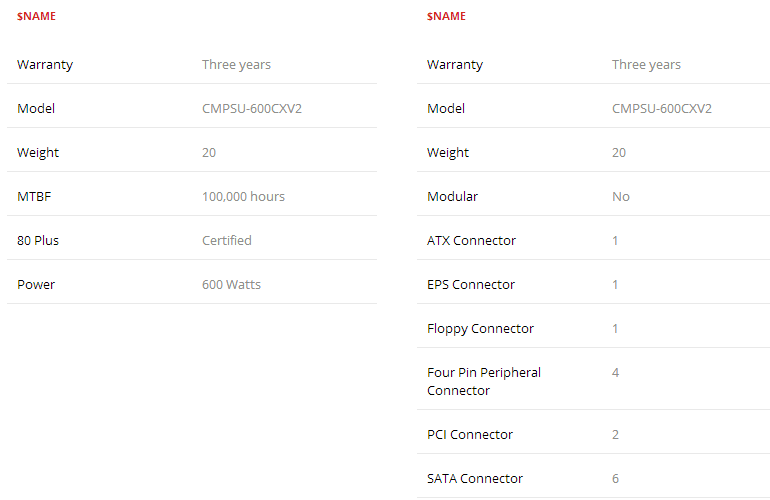Click the Modular row label
770x500 pixels.
tap(452, 196)
